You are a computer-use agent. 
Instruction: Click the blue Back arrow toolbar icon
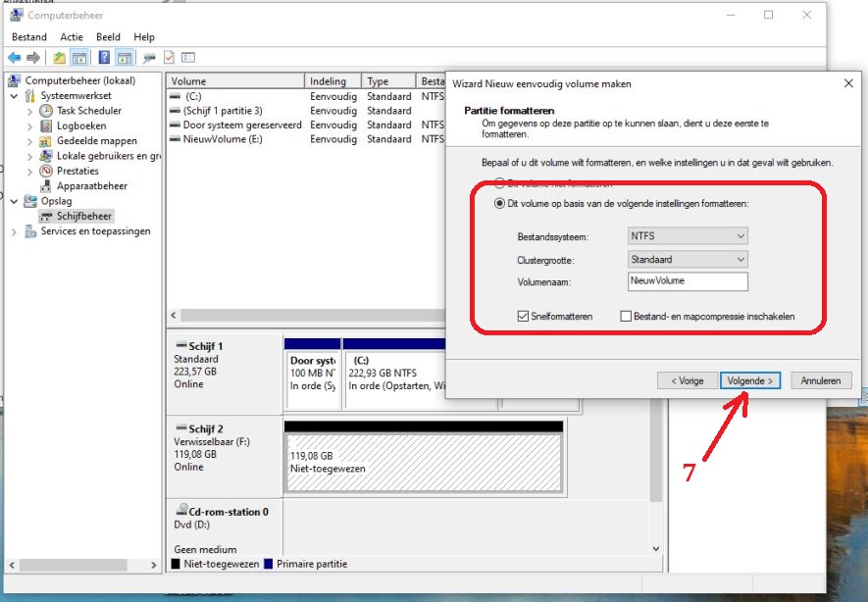click(14, 58)
